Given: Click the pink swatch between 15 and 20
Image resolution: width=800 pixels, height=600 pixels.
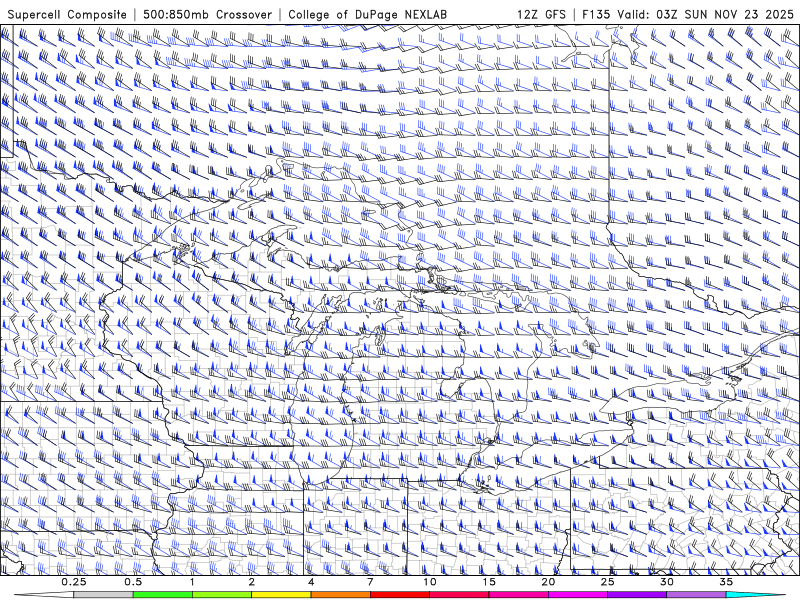Looking at the screenshot, I should pyautogui.click(x=518, y=595).
